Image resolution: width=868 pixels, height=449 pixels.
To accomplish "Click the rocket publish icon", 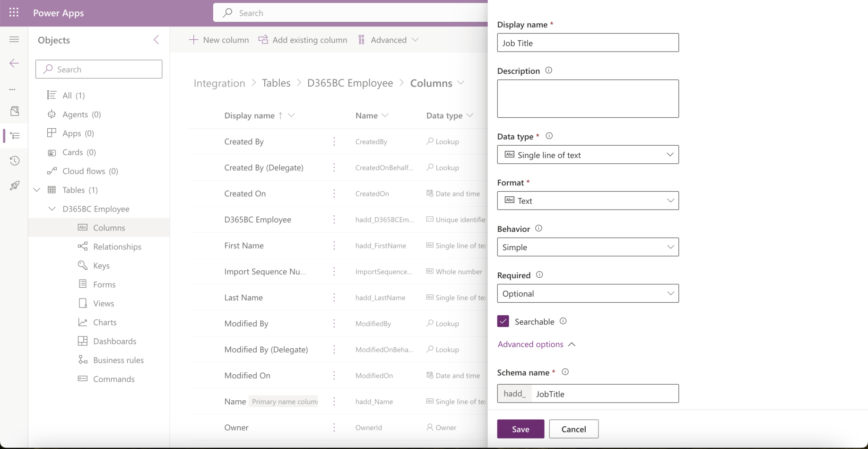I will pyautogui.click(x=15, y=185).
